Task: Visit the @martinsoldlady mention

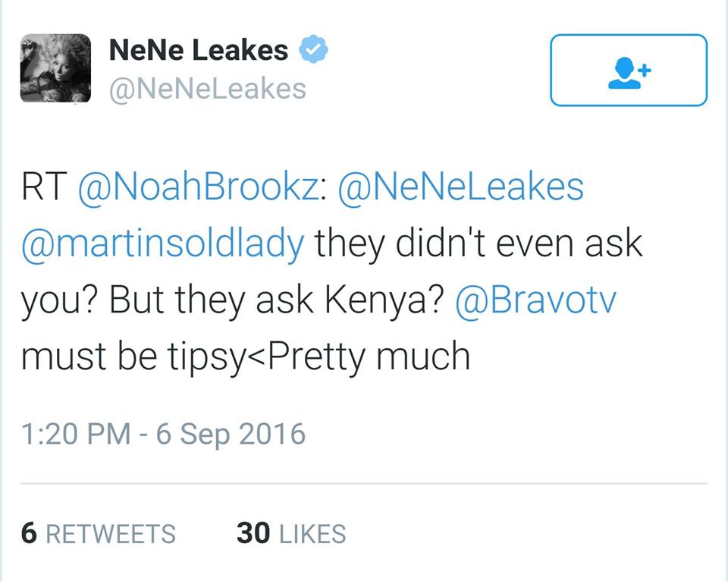Action: [x=162, y=243]
